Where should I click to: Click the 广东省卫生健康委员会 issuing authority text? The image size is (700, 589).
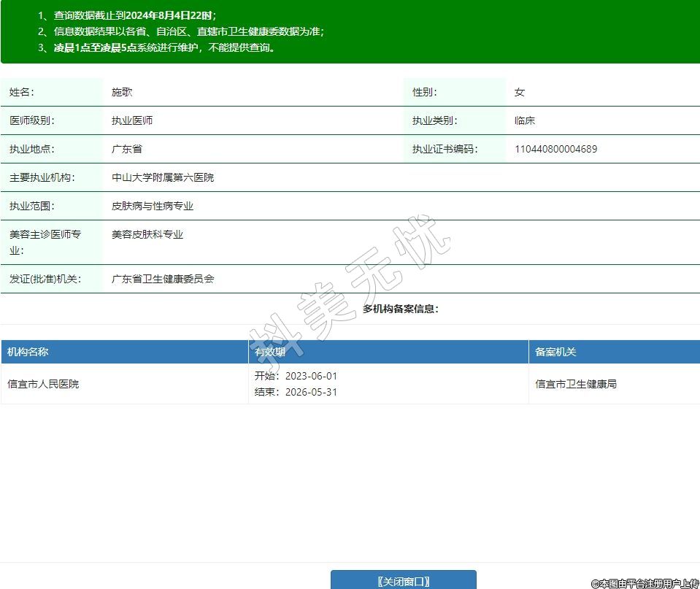(163, 279)
